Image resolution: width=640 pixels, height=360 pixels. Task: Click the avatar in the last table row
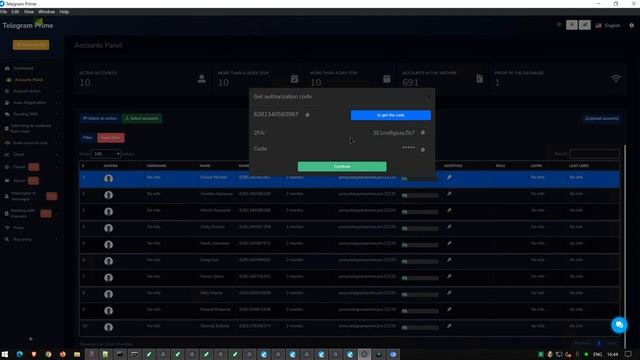(x=109, y=327)
